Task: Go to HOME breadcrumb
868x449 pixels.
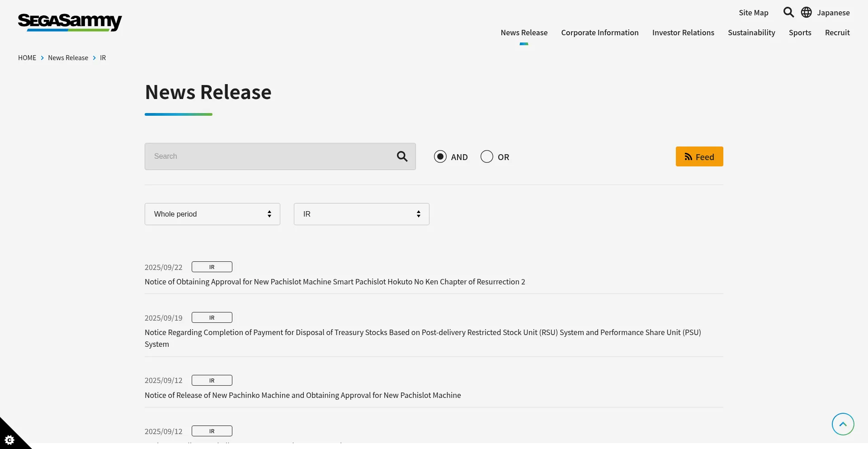Action: 27,58
